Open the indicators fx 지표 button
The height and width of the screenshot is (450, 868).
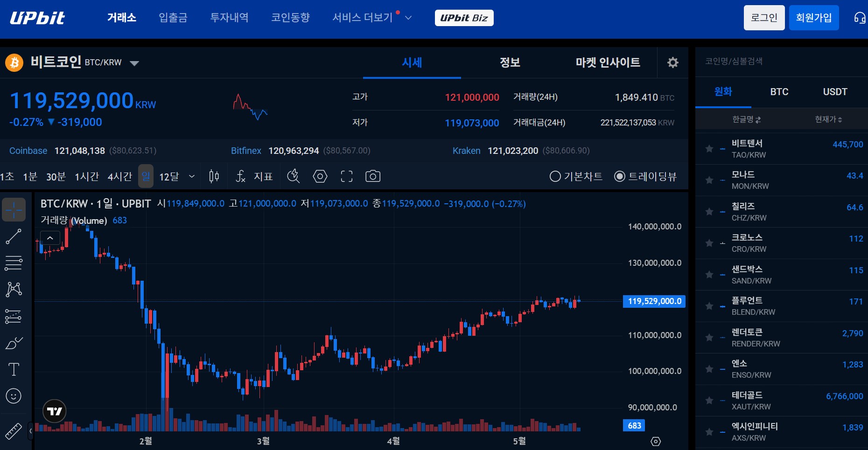point(254,176)
